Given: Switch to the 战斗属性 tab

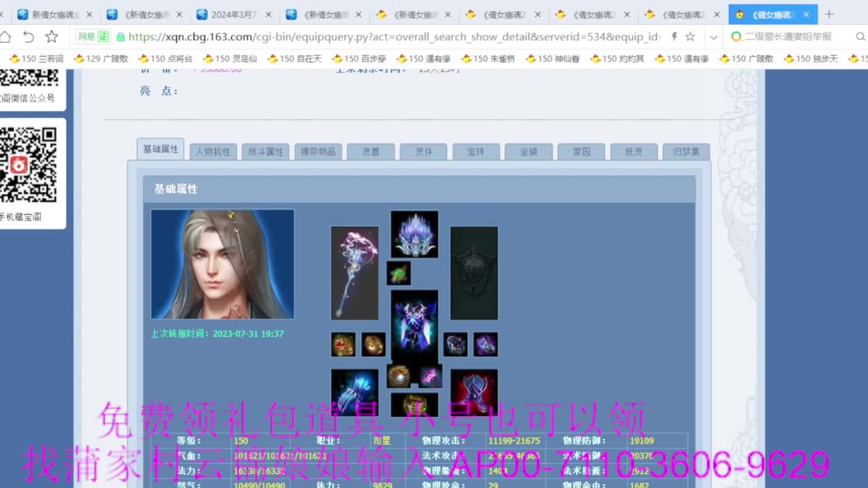Looking at the screenshot, I should [x=266, y=152].
